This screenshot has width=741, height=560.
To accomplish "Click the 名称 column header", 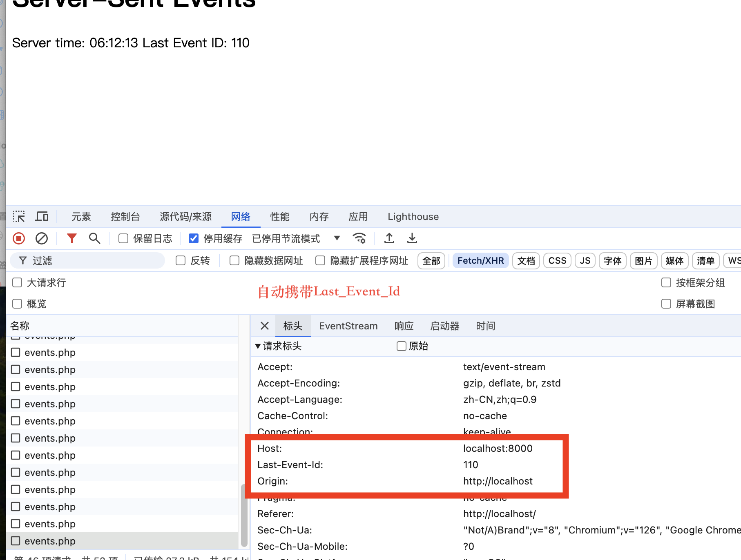I will pos(123,326).
